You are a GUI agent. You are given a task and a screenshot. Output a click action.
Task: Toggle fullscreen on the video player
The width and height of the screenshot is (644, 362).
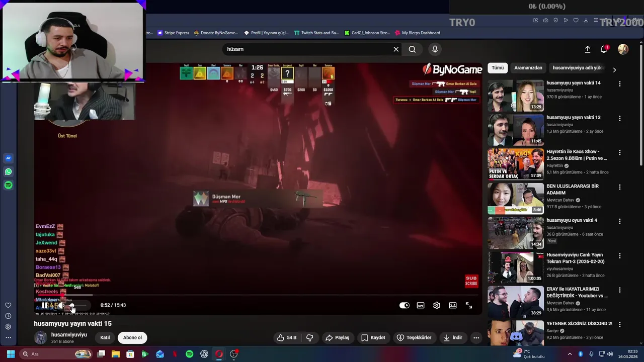pyautogui.click(x=469, y=305)
